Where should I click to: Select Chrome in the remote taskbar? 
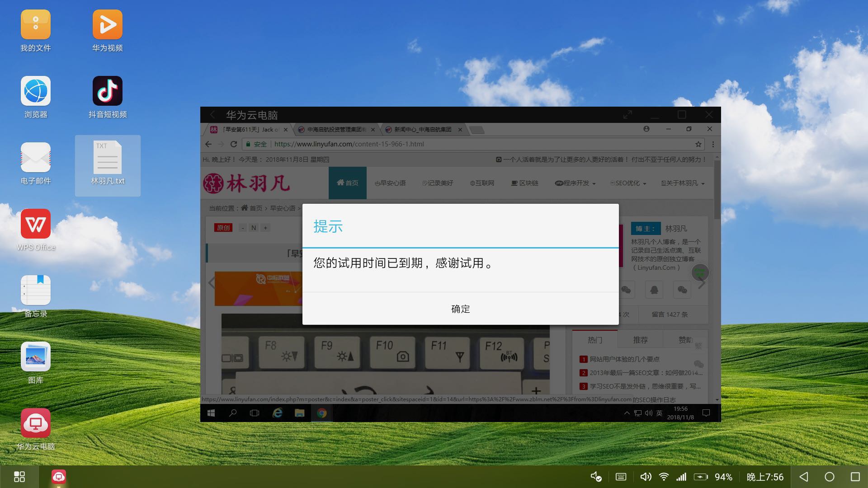[x=321, y=413]
